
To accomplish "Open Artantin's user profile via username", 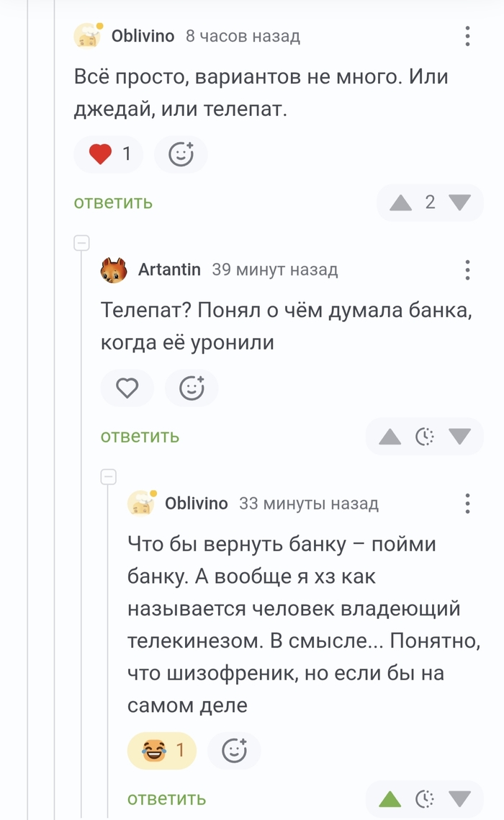I will coord(169,270).
